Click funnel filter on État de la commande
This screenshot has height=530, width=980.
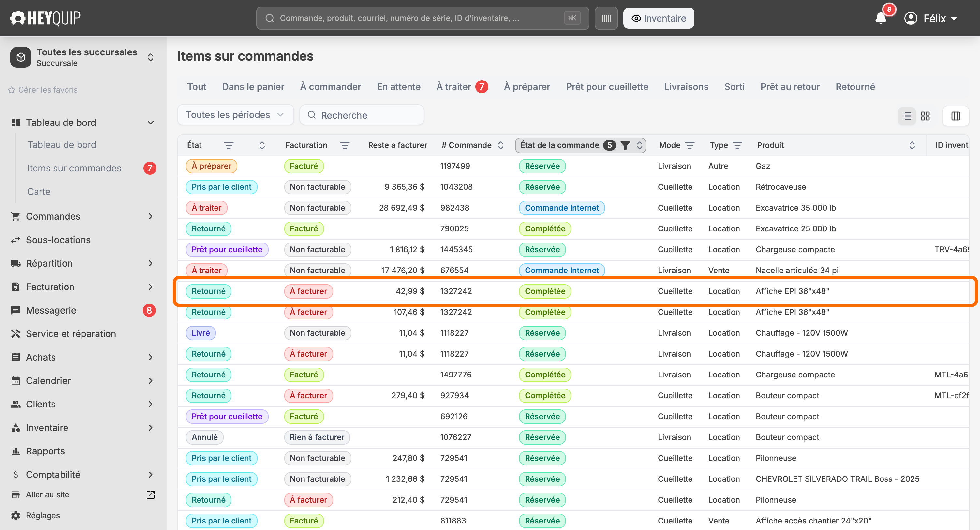[x=625, y=145]
